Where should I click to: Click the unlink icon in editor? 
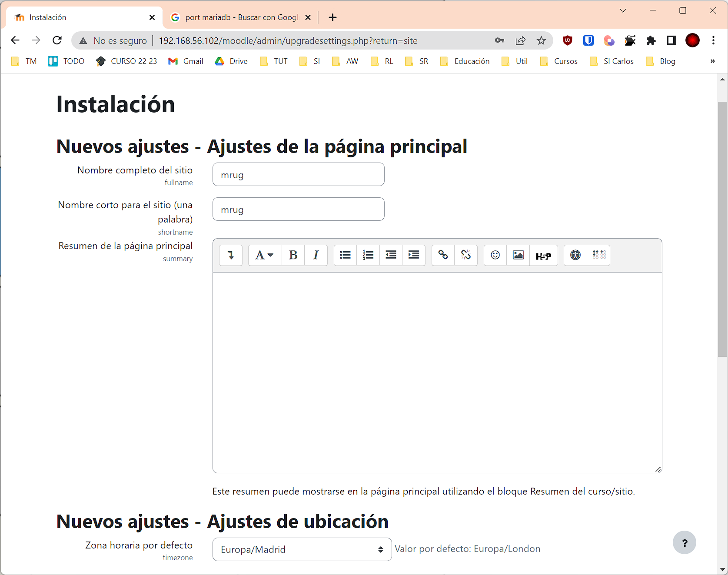(x=466, y=255)
